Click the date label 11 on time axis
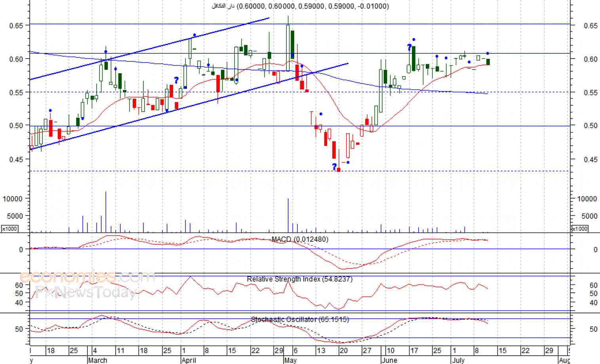Viewport: 600px width, 364px height. tap(120, 351)
